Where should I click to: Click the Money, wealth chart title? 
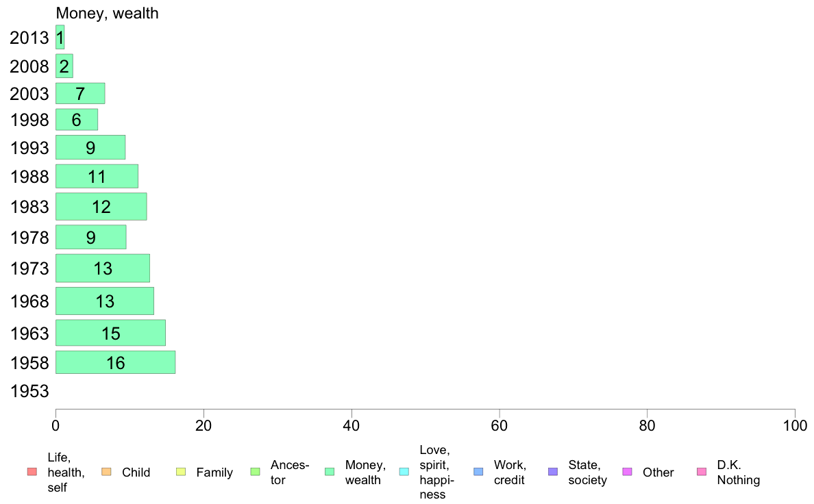tap(107, 14)
